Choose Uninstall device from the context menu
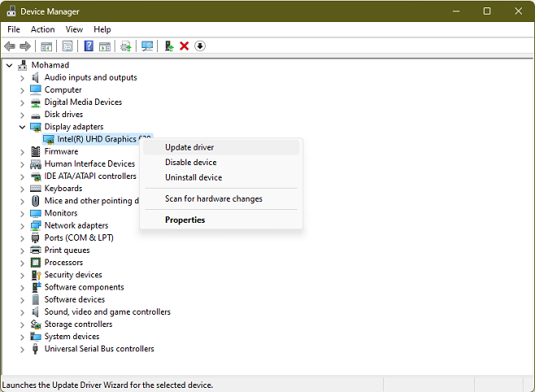The height and width of the screenshot is (392, 535). coord(221,177)
